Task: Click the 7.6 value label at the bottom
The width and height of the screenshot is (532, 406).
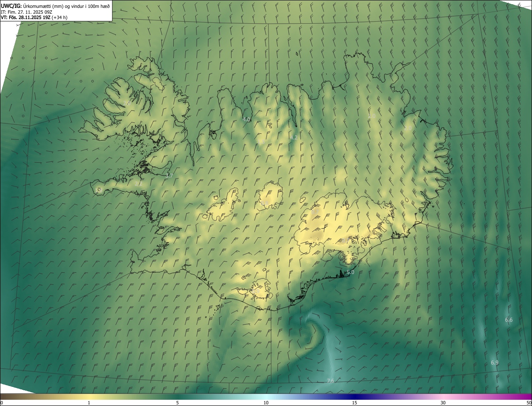Action: tap(330, 381)
